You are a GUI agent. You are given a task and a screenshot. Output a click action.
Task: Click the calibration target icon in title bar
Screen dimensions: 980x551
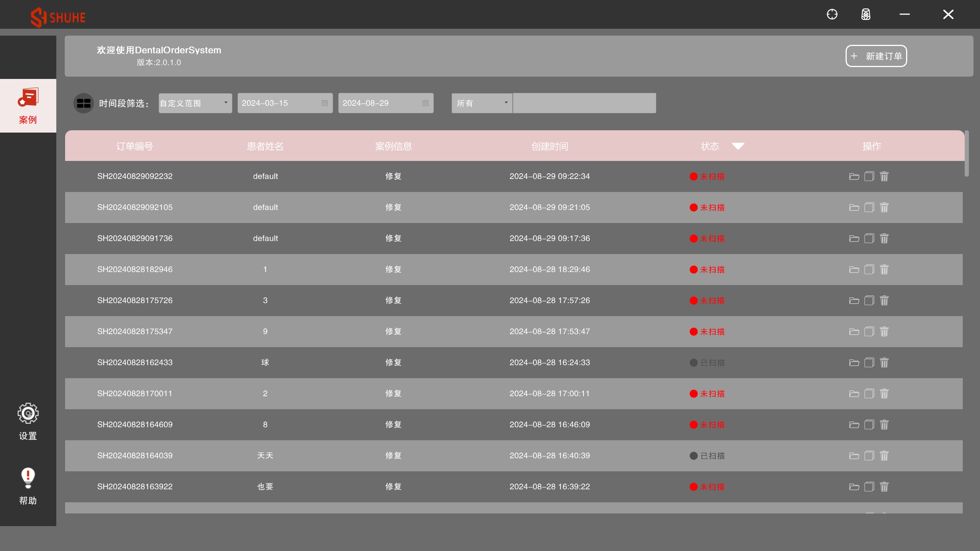(832, 15)
